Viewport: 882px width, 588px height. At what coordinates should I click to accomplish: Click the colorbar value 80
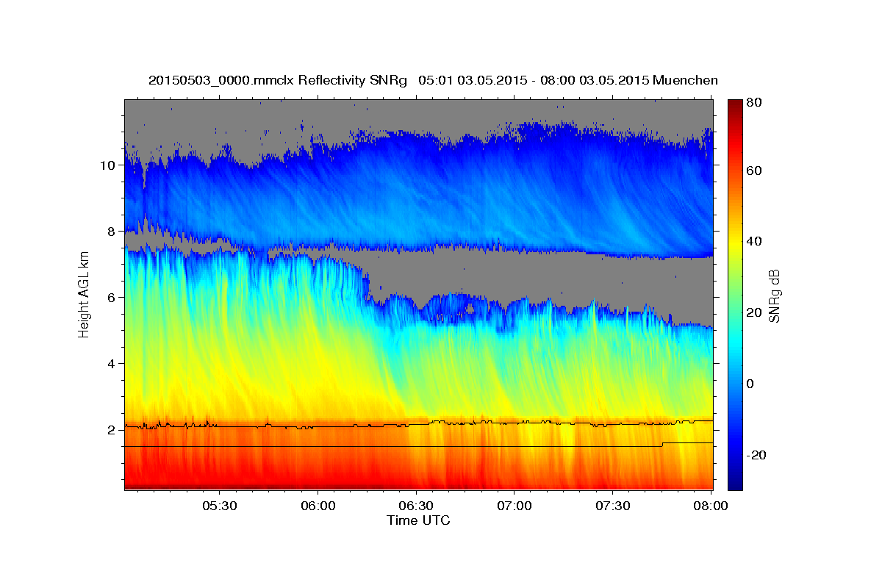point(755,102)
